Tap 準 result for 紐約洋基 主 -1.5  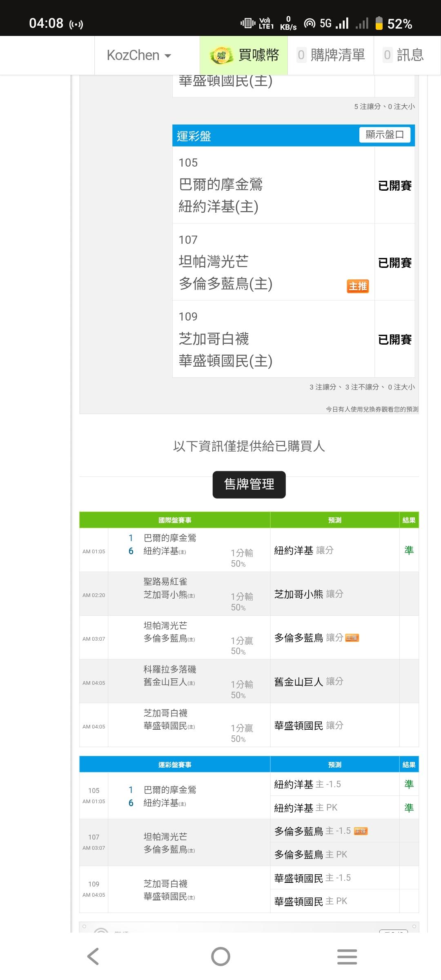(409, 784)
